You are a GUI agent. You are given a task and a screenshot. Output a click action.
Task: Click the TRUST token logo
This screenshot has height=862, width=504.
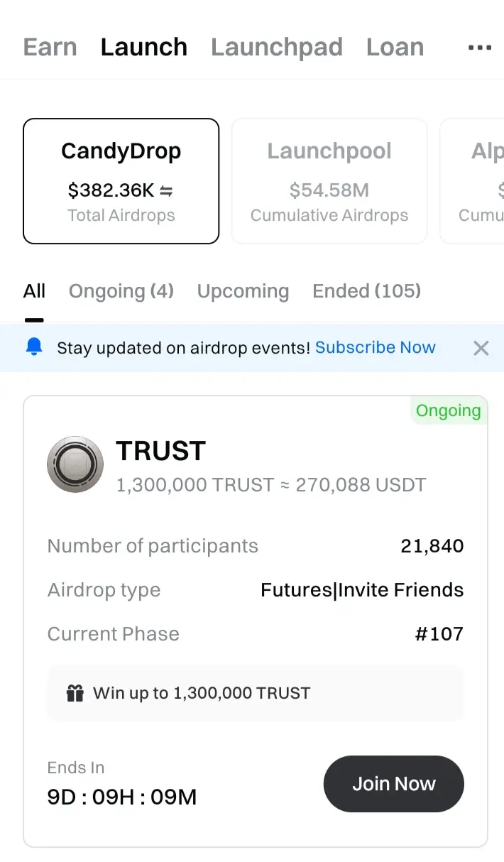tap(75, 464)
